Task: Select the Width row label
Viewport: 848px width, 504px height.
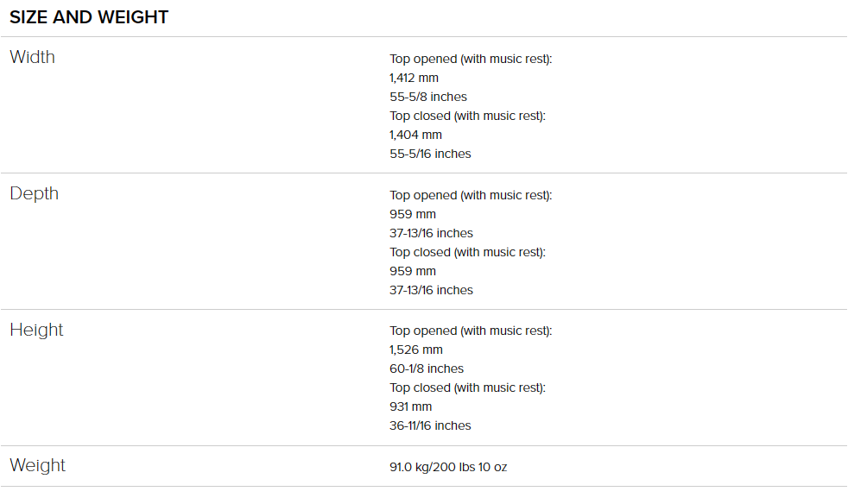Action: point(33,57)
